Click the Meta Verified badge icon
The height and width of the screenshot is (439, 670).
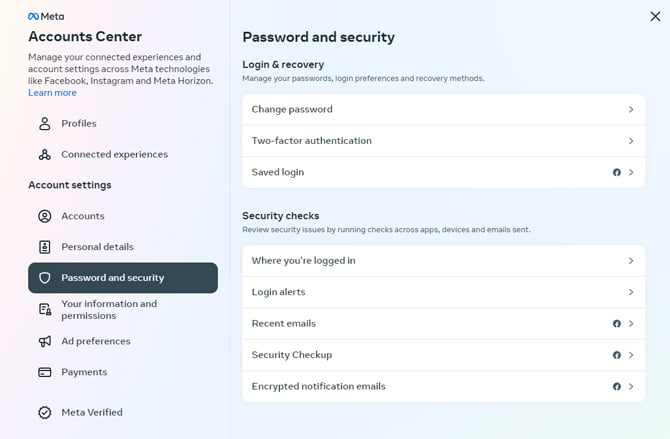click(44, 412)
